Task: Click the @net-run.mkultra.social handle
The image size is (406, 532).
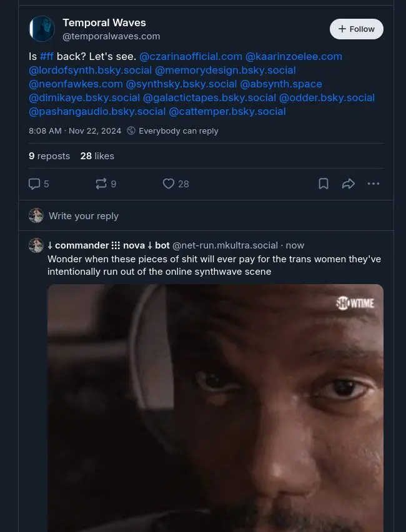Action: 225,245
